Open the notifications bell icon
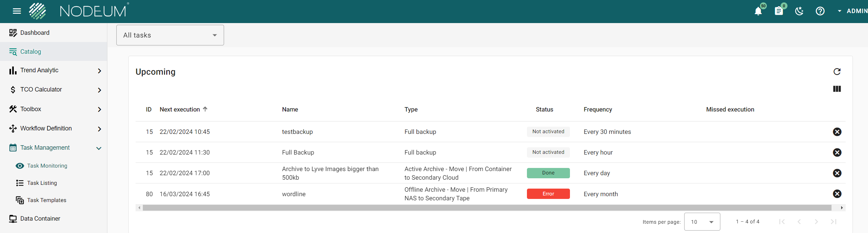The height and width of the screenshot is (233, 868). click(758, 11)
